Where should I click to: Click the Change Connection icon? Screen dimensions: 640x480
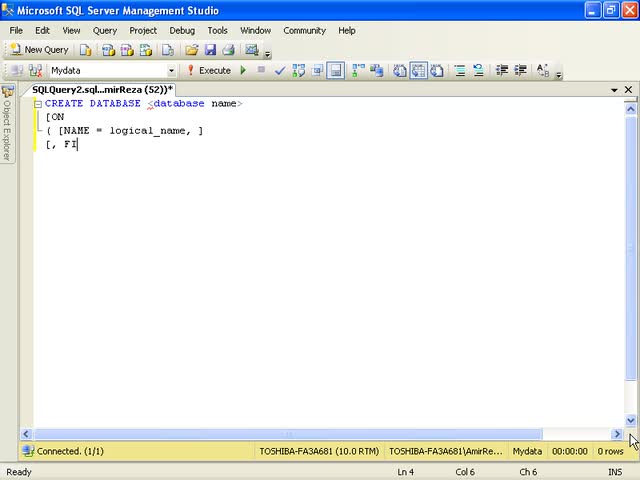[x=36, y=71]
